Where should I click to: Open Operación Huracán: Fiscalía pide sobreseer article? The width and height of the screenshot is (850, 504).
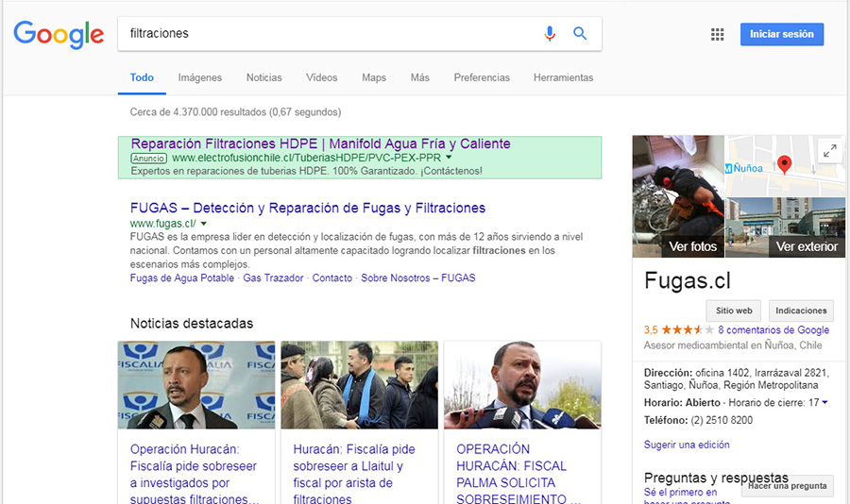click(194, 474)
